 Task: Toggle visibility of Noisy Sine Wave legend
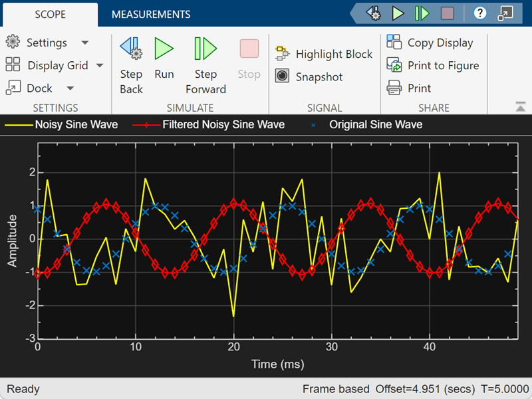(x=61, y=124)
